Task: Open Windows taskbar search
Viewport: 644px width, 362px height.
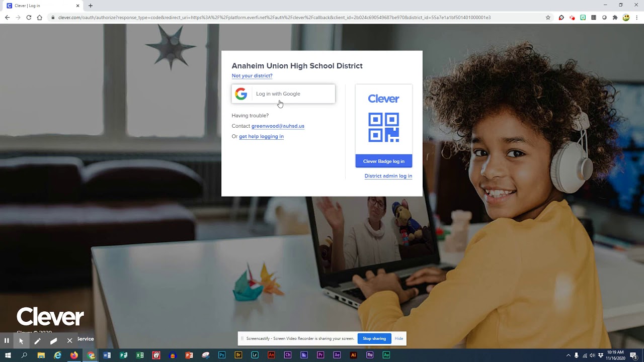Action: (24, 355)
